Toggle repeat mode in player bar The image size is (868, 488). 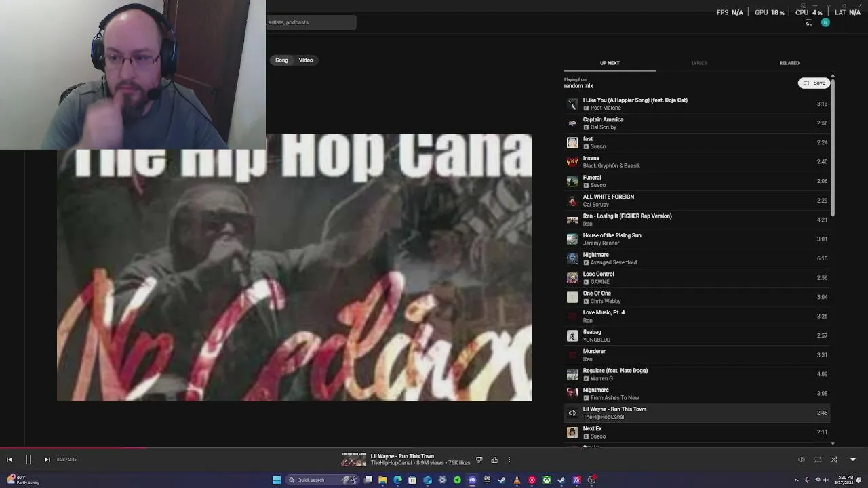[818, 460]
